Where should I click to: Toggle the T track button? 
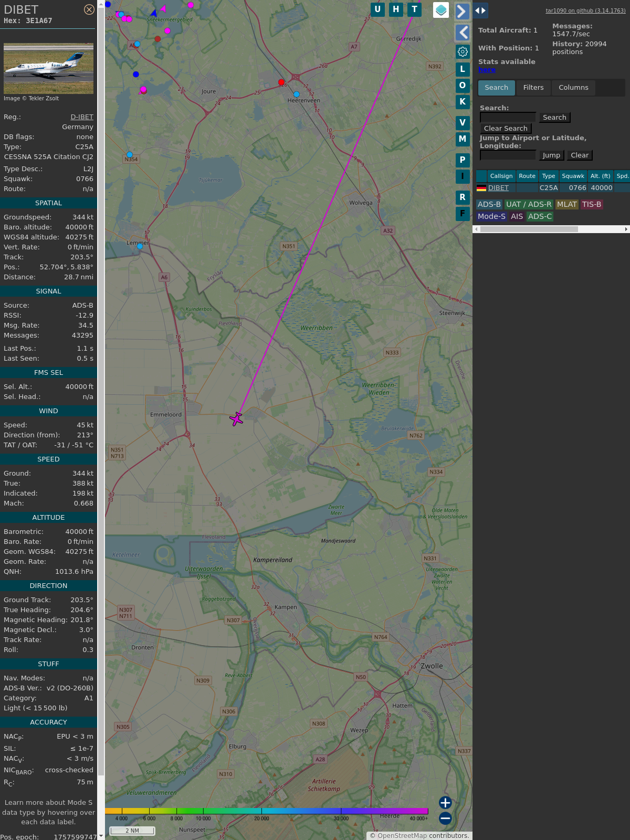pos(415,9)
